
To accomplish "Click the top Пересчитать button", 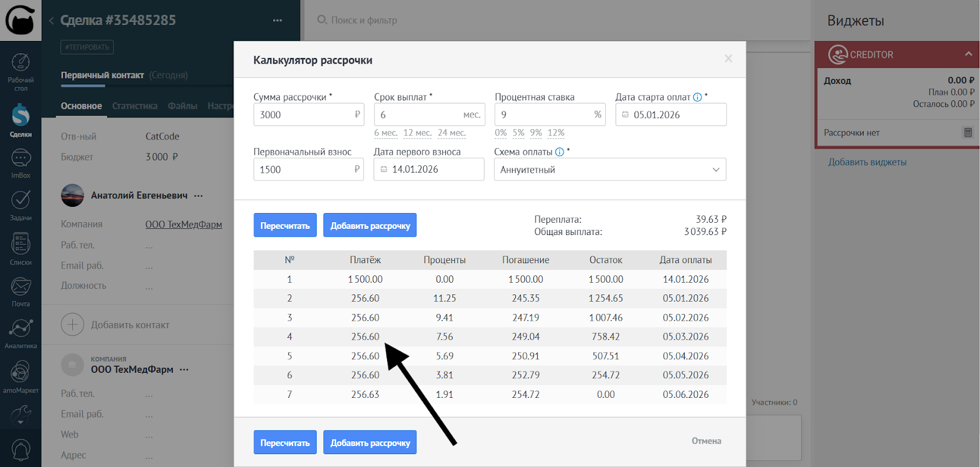I will 285,225.
